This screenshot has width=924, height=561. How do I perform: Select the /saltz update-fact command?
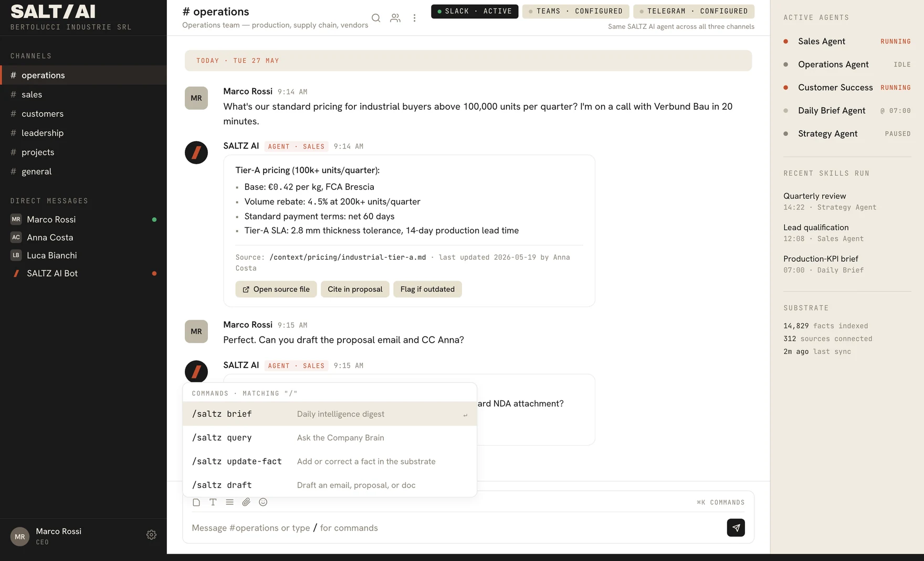330,461
